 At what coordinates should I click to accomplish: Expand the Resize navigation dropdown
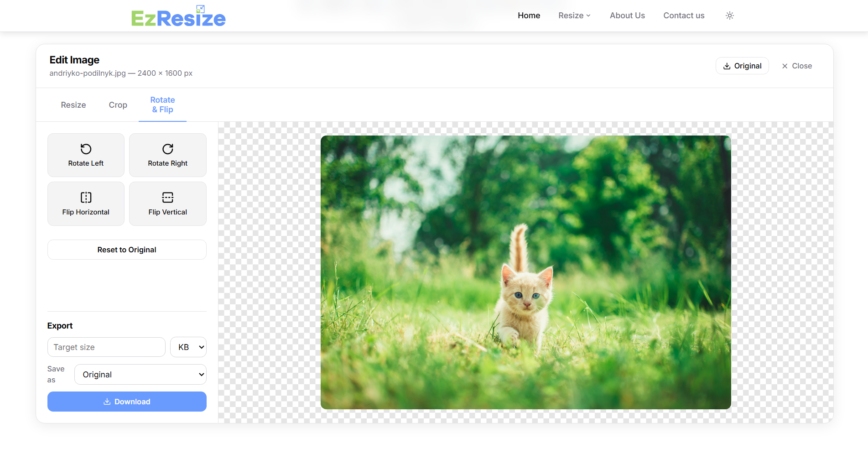[574, 16]
